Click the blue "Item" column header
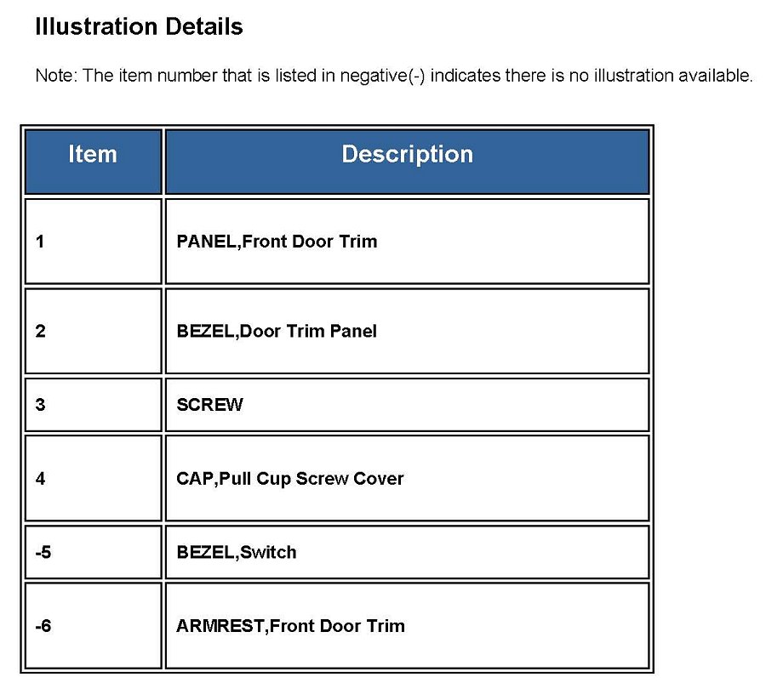 pyautogui.click(x=93, y=155)
